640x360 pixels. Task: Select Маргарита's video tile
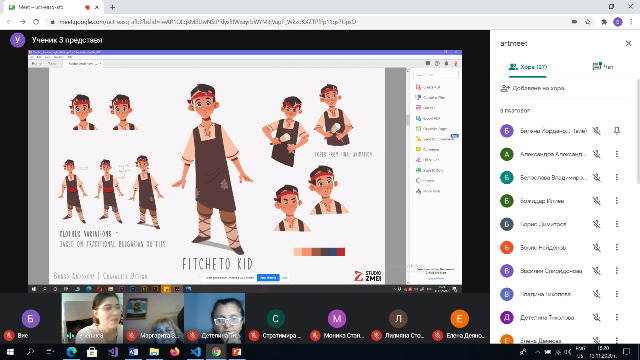(153, 318)
